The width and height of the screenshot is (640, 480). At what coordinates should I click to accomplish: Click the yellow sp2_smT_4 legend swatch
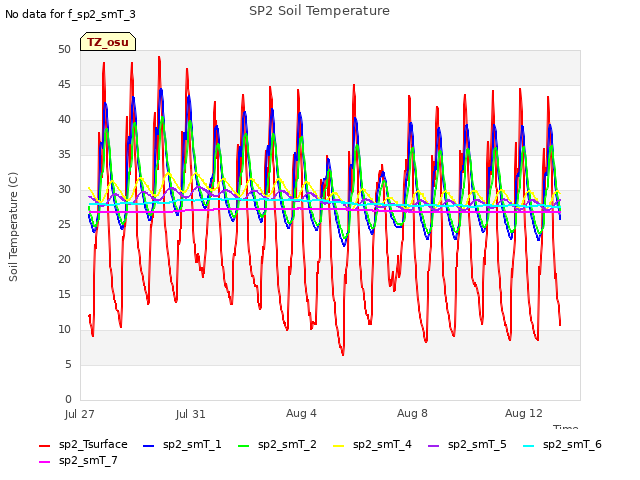[x=339, y=446]
